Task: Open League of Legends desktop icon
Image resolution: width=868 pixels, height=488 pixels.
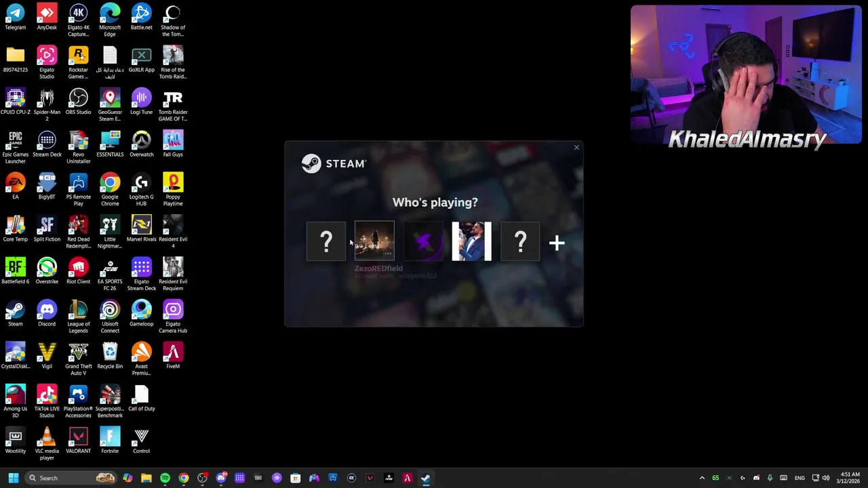Action: click(x=78, y=317)
